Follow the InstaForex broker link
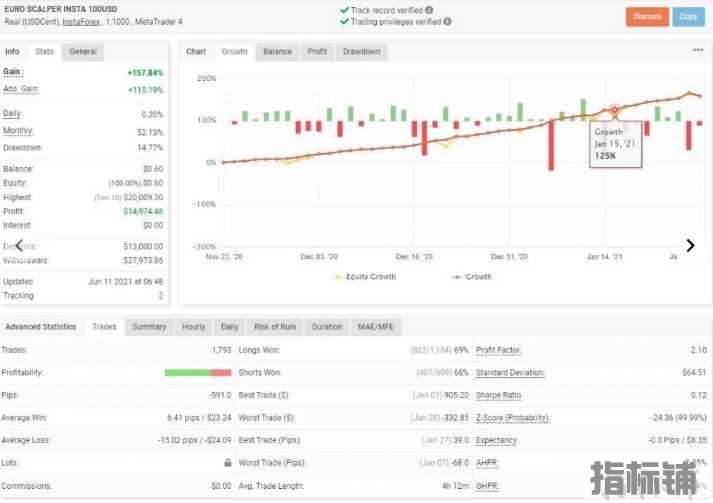This screenshot has width=713, height=503. 85,21
